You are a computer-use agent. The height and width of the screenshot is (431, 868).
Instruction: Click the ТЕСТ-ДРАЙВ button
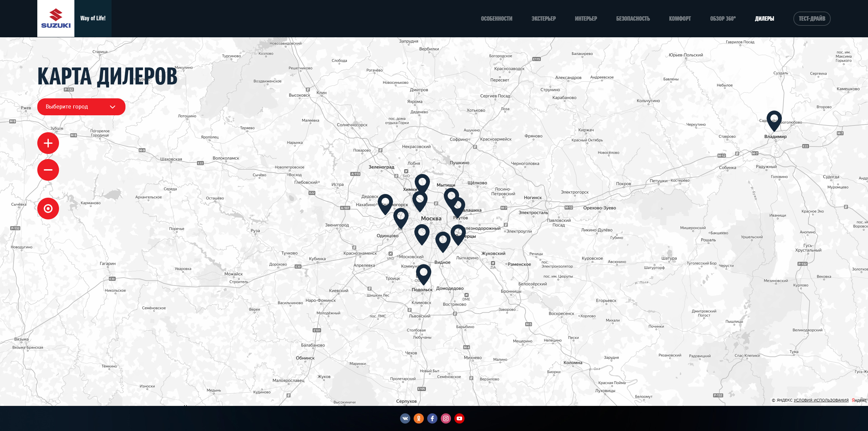812,19
